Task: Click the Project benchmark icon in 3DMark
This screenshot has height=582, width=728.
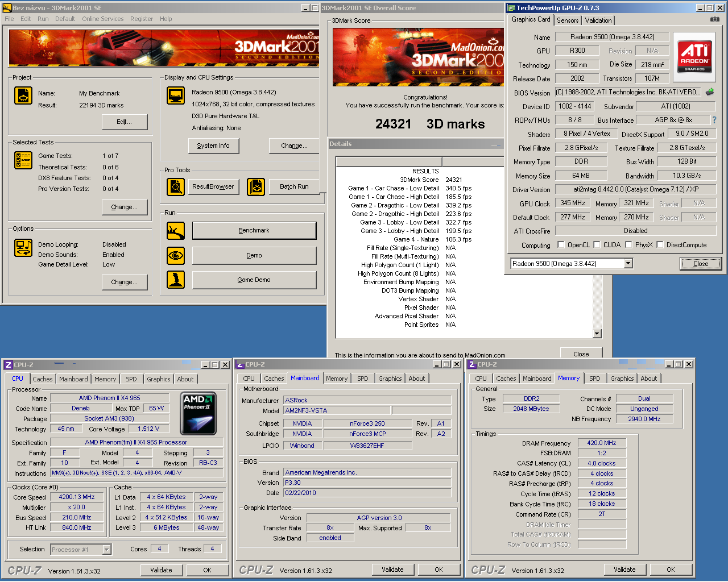Action: (23, 95)
